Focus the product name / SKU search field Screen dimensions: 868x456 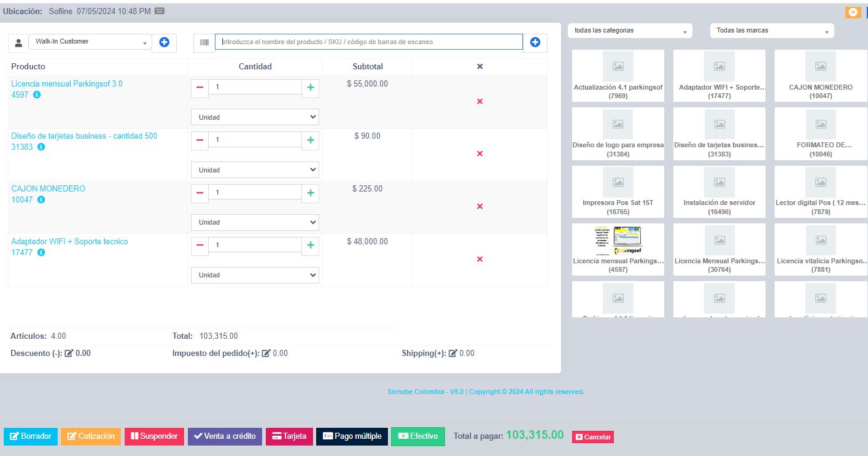click(x=369, y=42)
